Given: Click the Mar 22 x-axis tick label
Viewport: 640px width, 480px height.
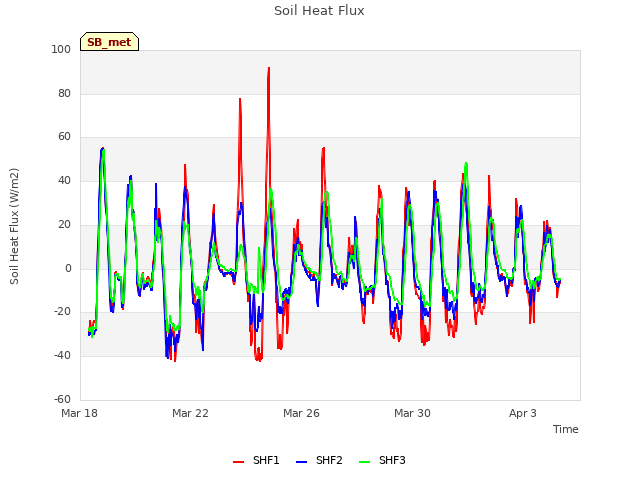Looking at the screenshot, I should pos(190,413).
